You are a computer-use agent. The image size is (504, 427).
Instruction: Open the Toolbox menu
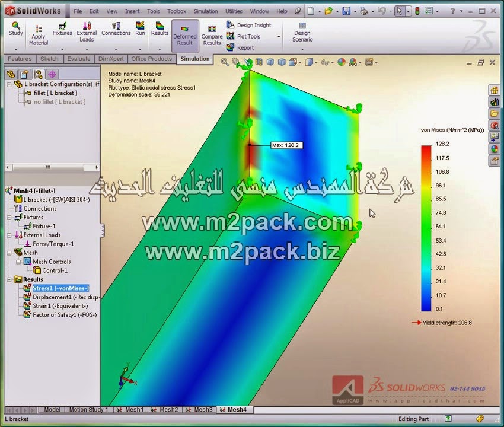pos(177,11)
